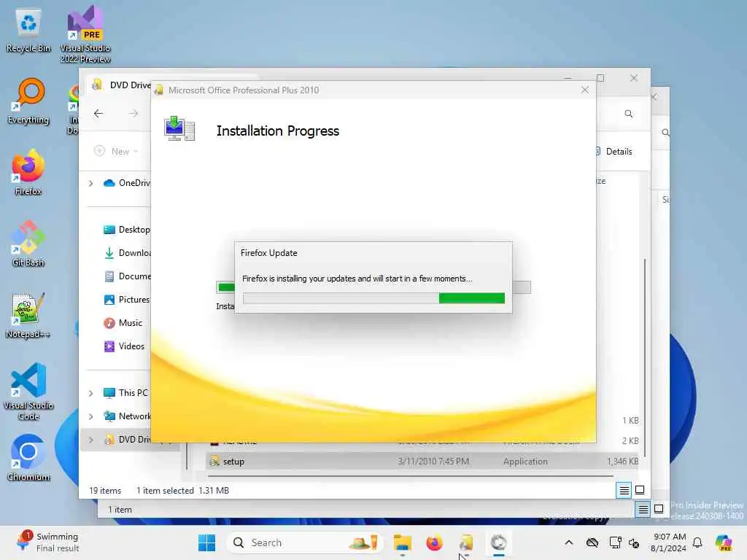Open Notepad++ desktop shortcut
747x560 pixels.
tap(28, 316)
